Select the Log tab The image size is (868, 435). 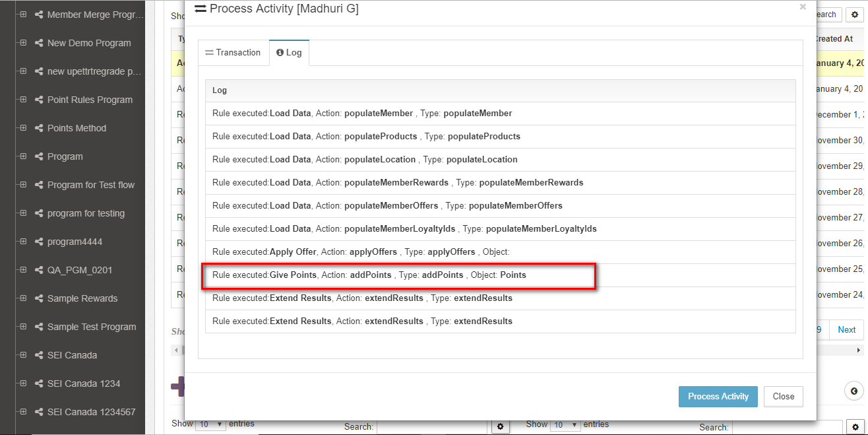(289, 53)
